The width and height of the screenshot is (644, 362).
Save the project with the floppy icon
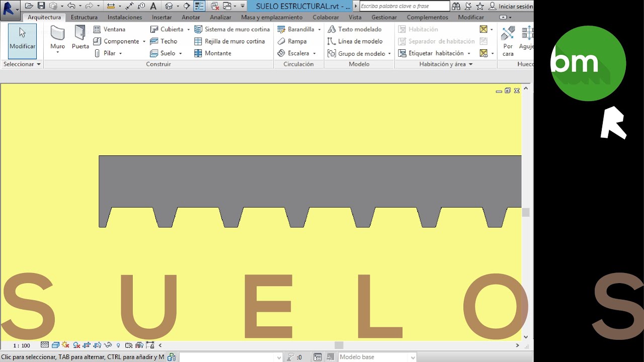pos(41,6)
